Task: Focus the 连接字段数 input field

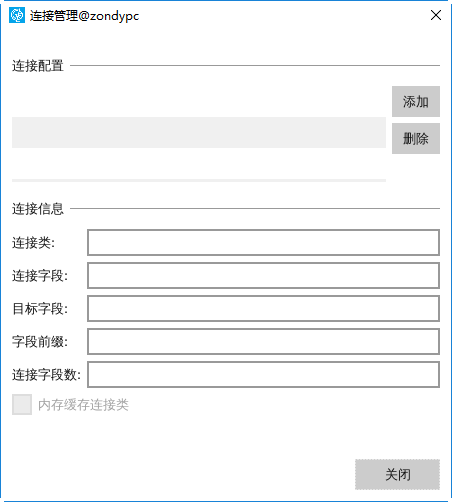Action: (263, 374)
